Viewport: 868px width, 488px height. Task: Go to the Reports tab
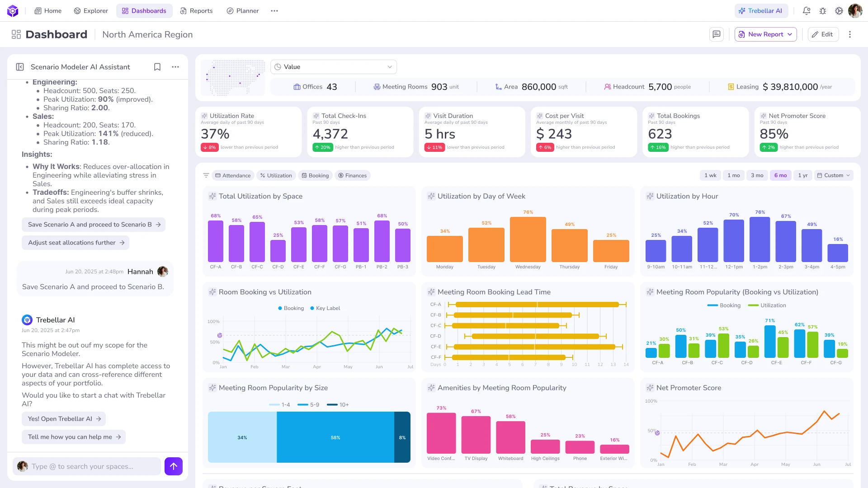pyautogui.click(x=196, y=11)
